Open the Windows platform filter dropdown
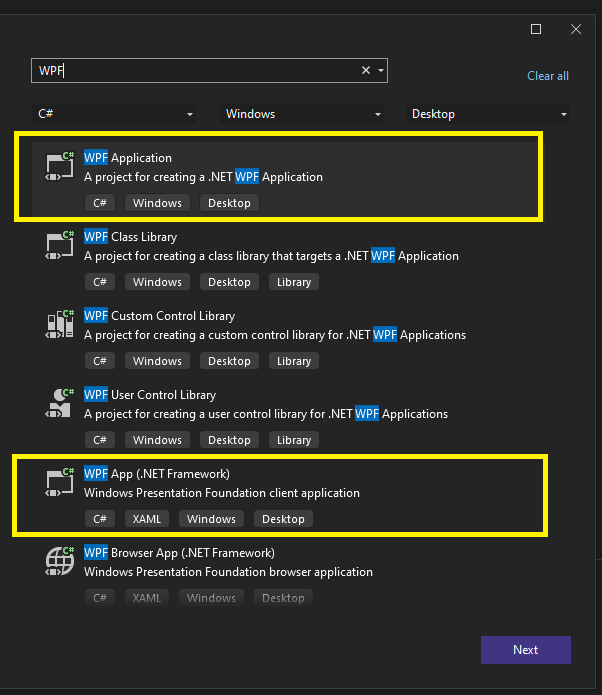Viewport: 602px width, 695px height. point(302,114)
